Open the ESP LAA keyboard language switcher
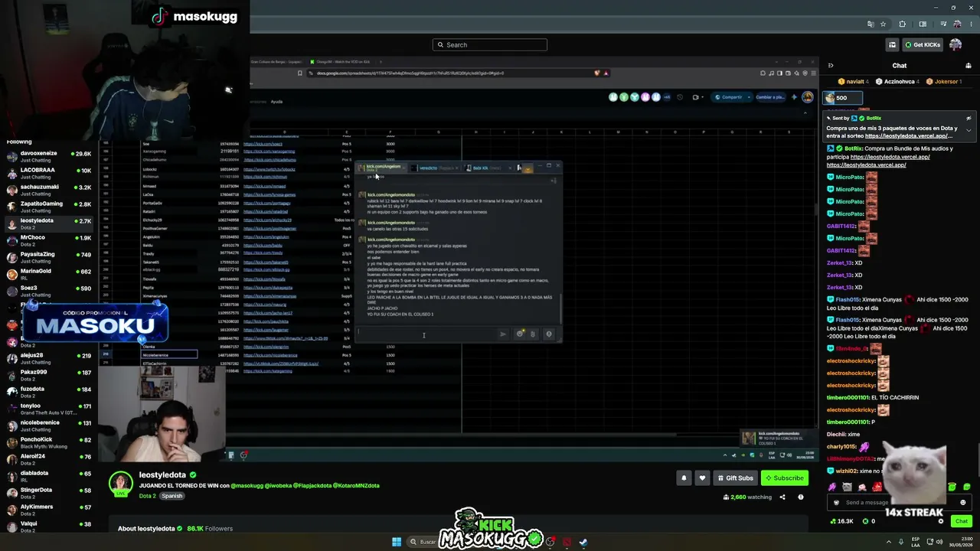 point(916,542)
